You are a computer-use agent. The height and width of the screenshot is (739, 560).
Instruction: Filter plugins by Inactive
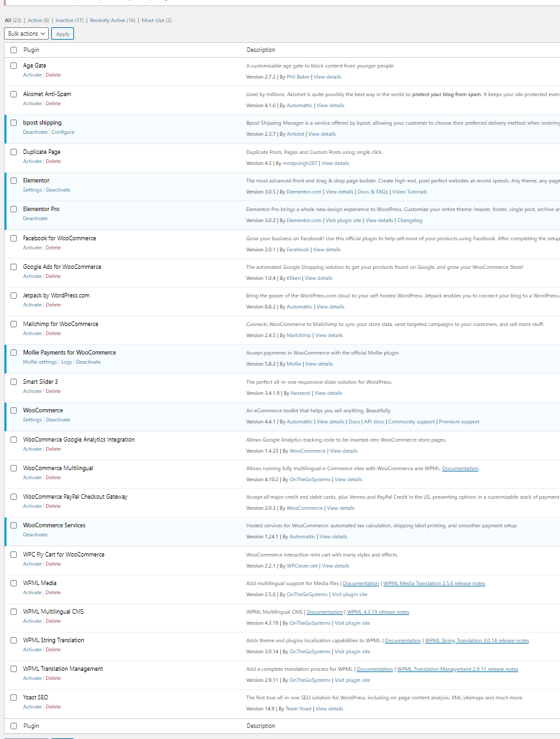69,20
